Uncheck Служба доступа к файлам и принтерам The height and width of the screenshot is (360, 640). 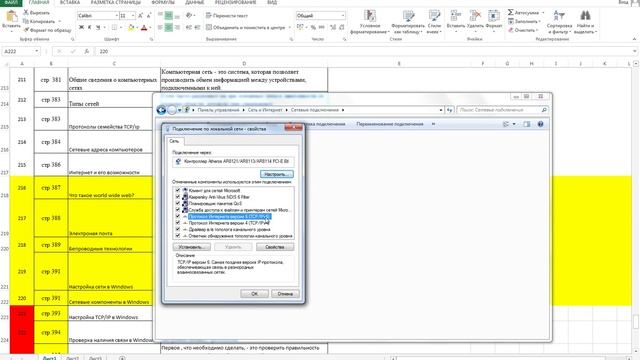[178, 210]
